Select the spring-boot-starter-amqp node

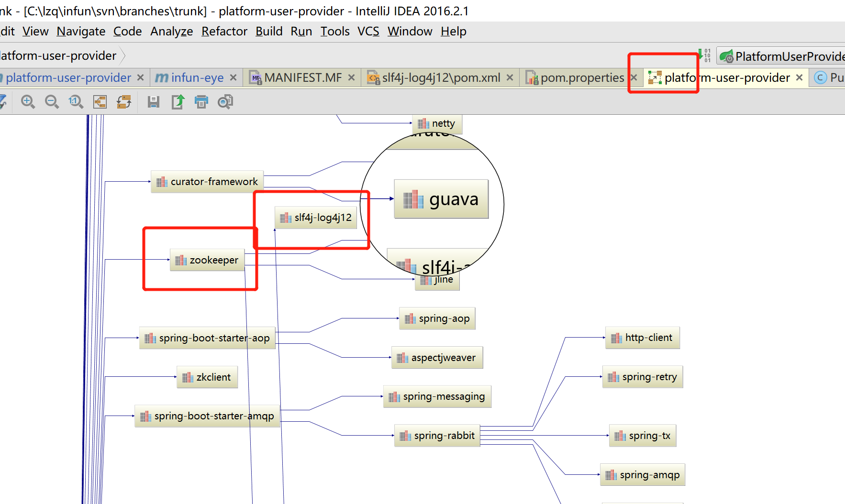[207, 416]
